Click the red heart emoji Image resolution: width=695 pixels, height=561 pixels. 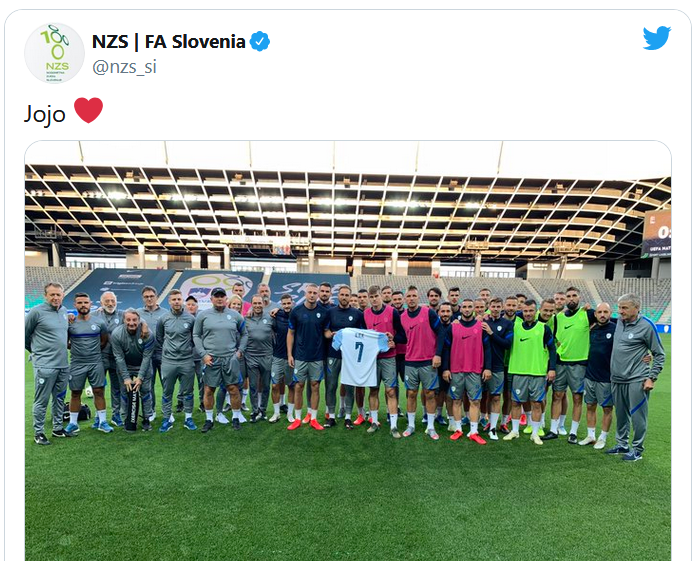click(88, 110)
